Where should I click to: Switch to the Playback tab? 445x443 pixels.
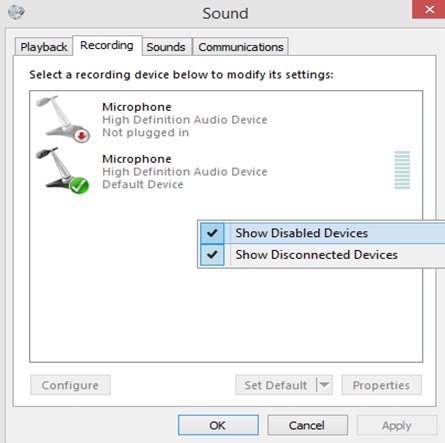pyautogui.click(x=44, y=47)
